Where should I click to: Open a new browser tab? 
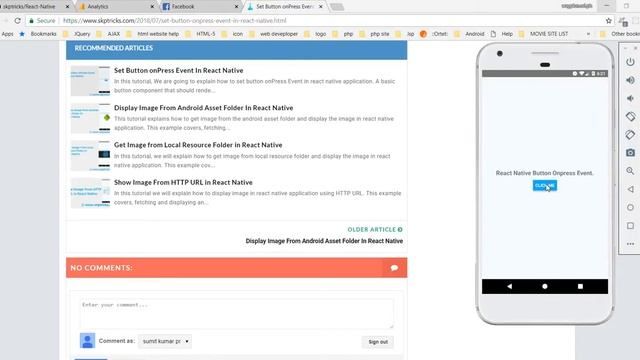click(337, 7)
